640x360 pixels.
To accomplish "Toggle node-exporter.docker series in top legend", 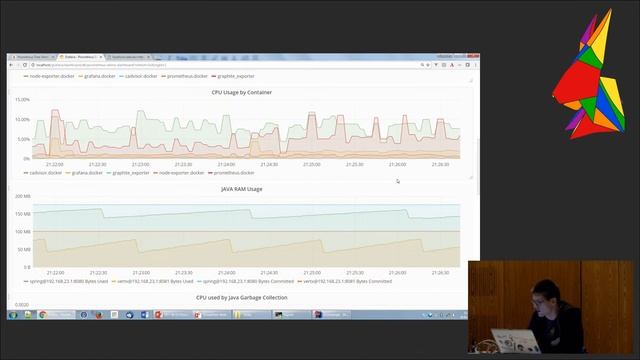I will click(x=49, y=76).
